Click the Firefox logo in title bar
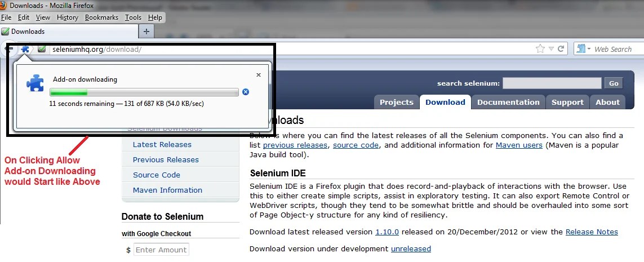This screenshot has width=644, height=262. coord(4,5)
